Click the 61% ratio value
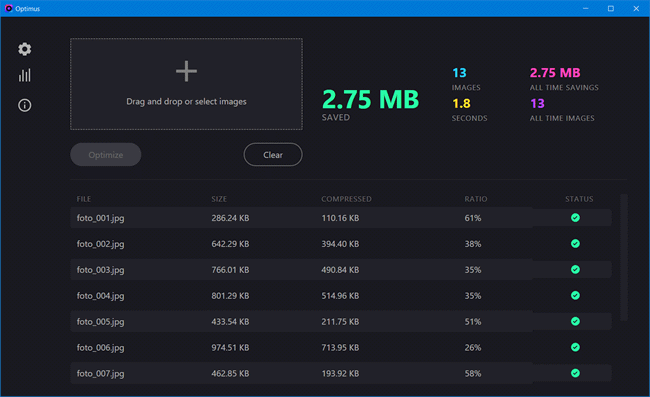Screen dimensions: 650x397 tap(473, 218)
